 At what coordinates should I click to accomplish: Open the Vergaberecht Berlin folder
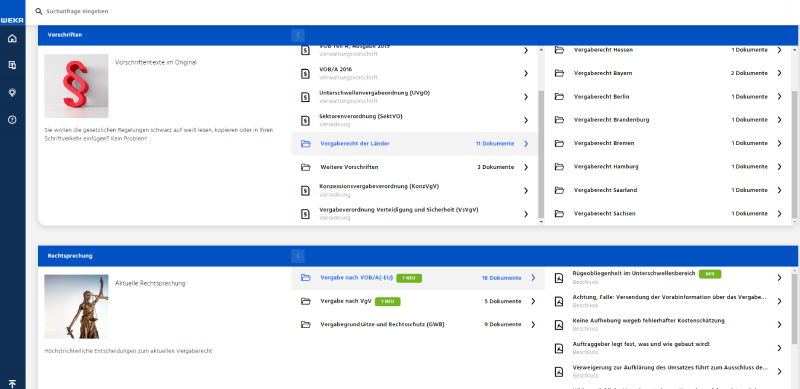(x=669, y=96)
